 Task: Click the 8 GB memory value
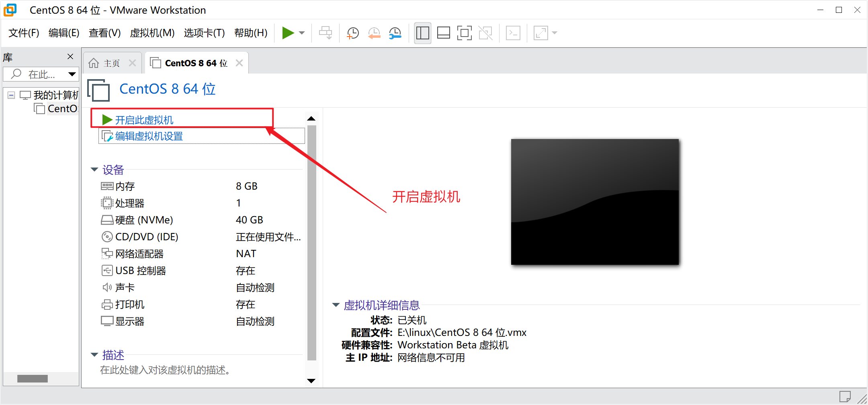tap(247, 186)
